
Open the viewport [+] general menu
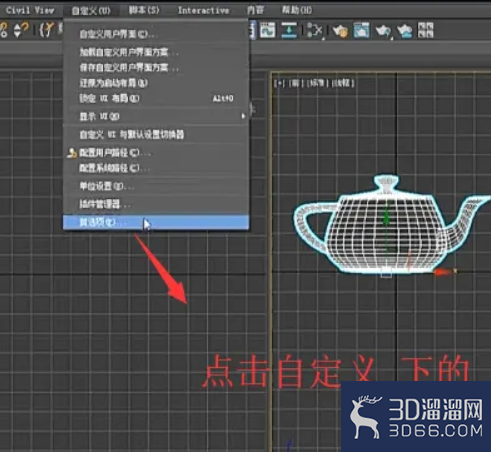279,83
